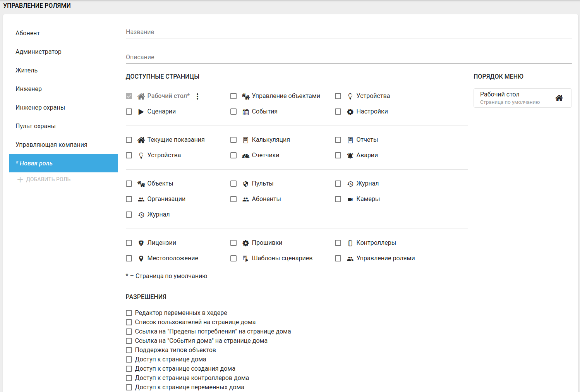Click the play icon beside Сценарии

(x=141, y=112)
